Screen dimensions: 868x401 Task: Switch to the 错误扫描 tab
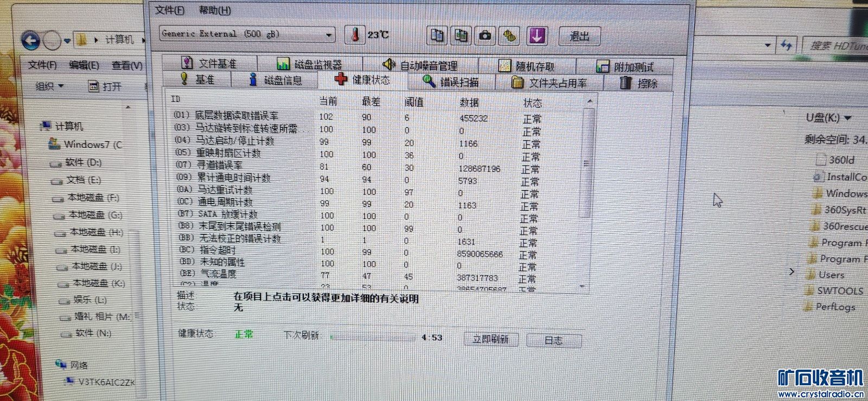coord(451,82)
